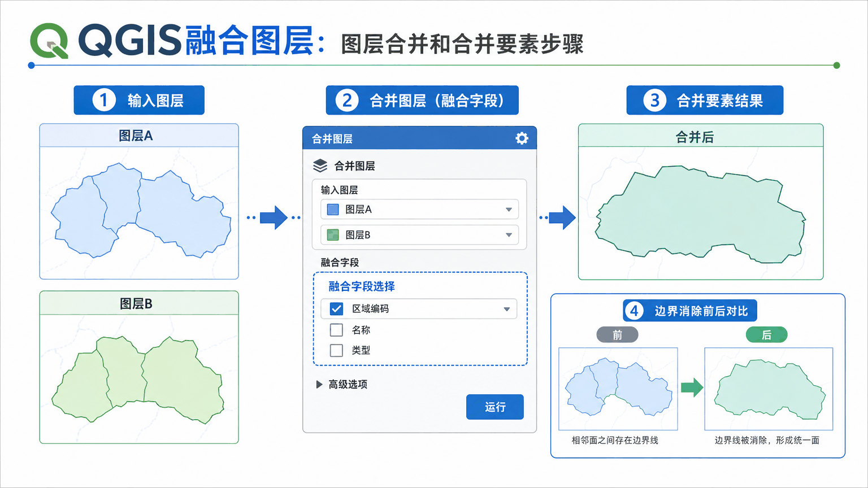This screenshot has height=488, width=868.
Task: Open settings gear in 合并图层 dialog
Action: coord(522,138)
